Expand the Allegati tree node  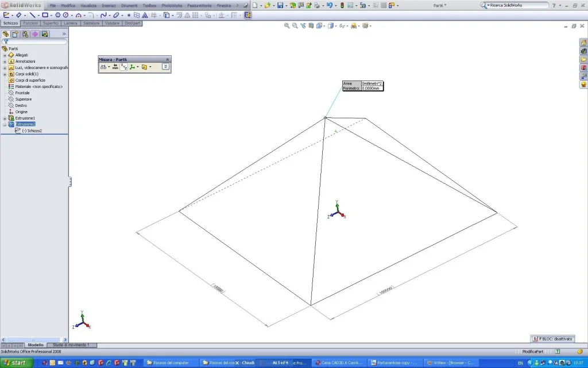click(5, 55)
